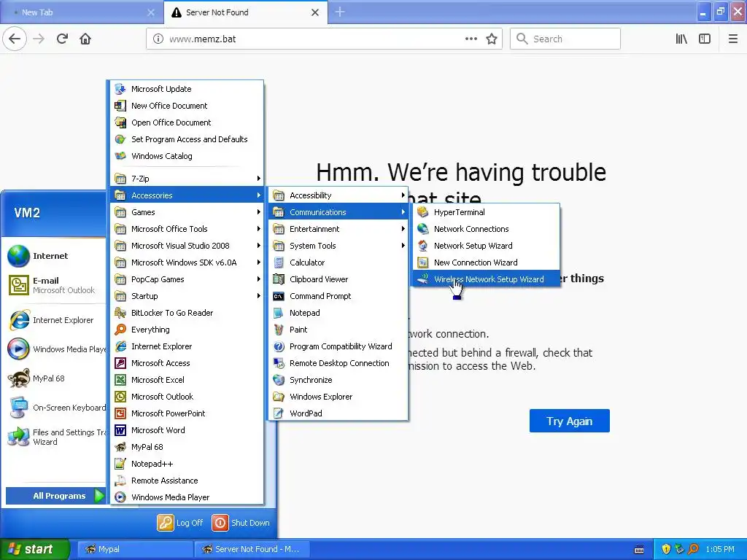Click the Windows Explorer icon
Screen dimensions: 747x560
(279, 397)
